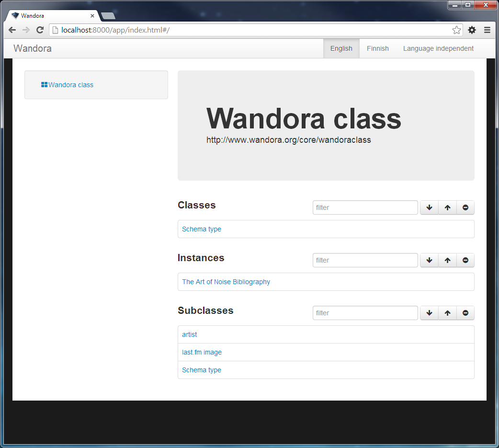Focus the Classes filter text field
This screenshot has height=448, width=499.
pos(365,207)
